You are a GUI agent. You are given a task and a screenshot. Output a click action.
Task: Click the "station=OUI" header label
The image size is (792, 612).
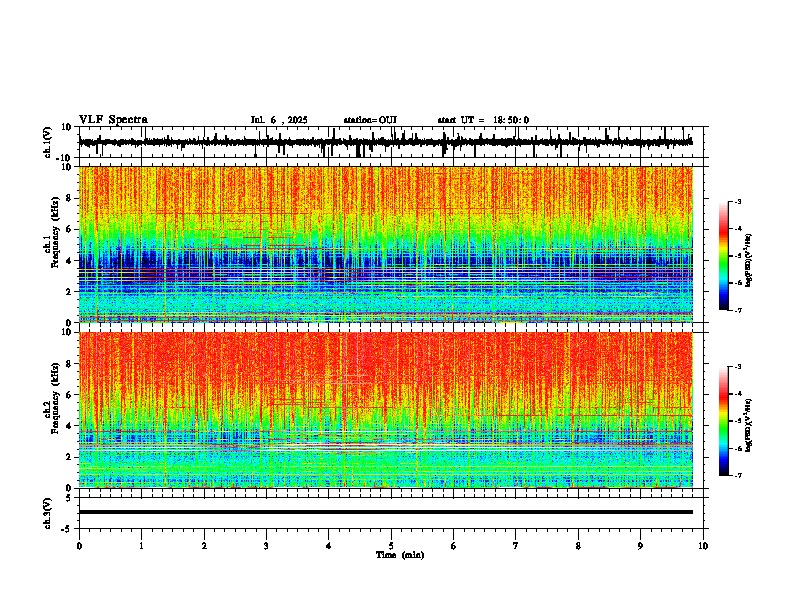(370, 120)
